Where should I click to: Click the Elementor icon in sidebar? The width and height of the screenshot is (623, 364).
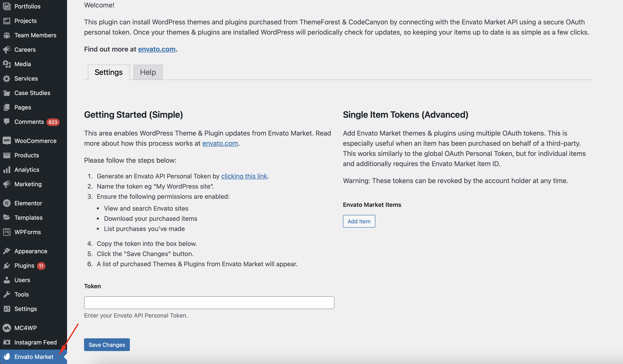click(7, 203)
